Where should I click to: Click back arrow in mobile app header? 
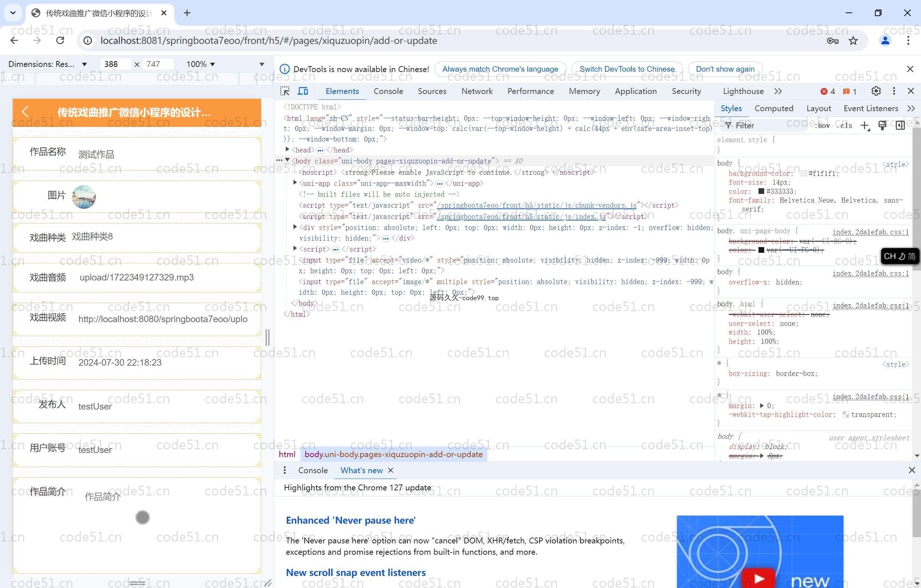(25, 112)
